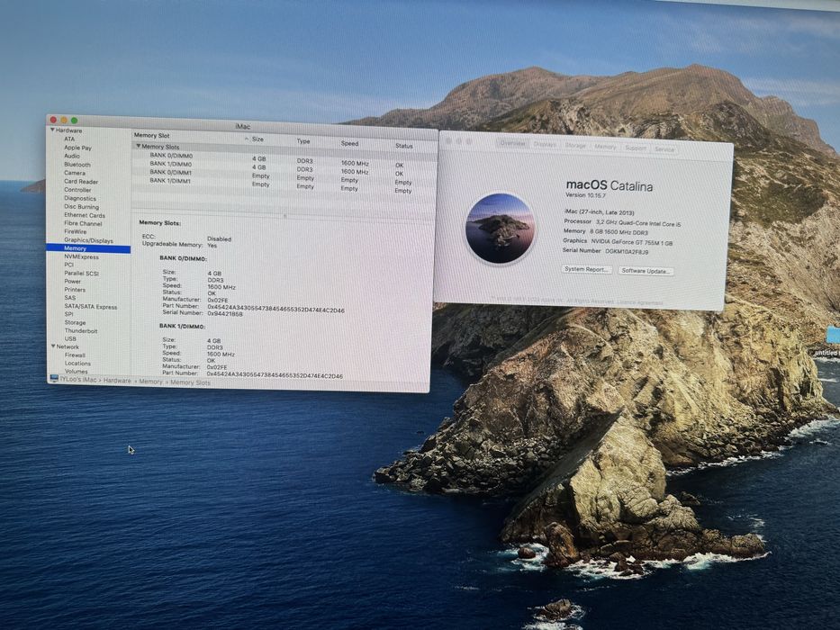Select SAS in the sidebar

(70, 298)
